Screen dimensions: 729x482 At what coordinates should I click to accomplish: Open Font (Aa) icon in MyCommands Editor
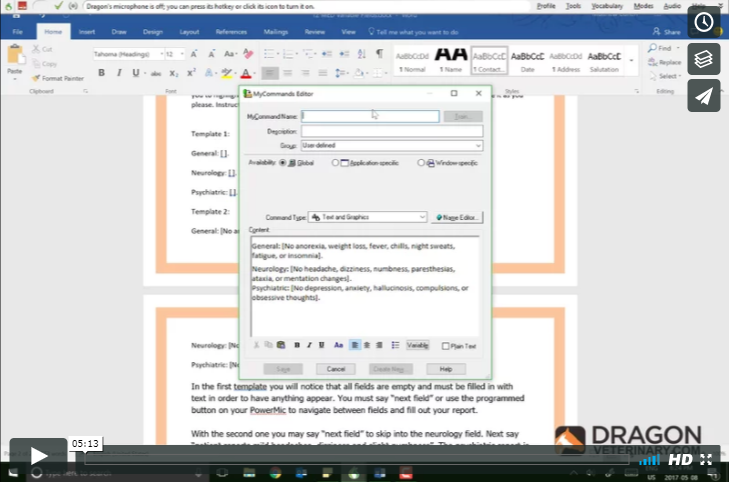click(x=338, y=345)
